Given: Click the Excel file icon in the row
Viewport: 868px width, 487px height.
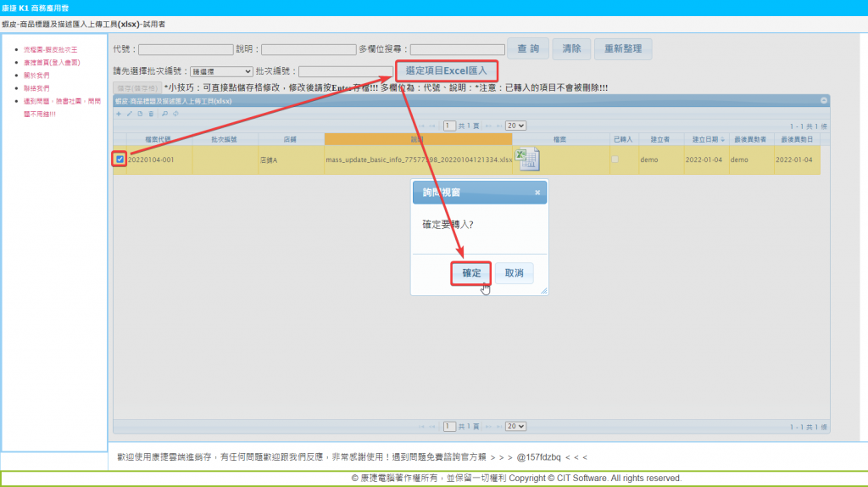Looking at the screenshot, I should point(529,159).
